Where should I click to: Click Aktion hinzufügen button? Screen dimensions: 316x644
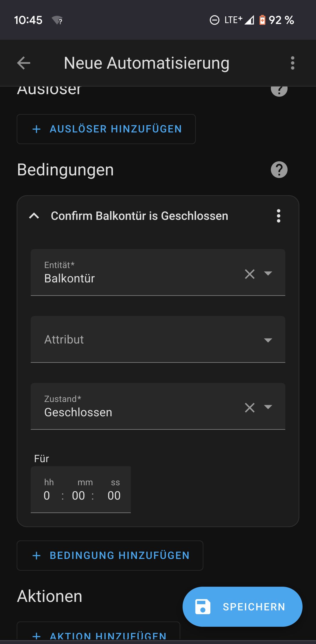point(98,633)
